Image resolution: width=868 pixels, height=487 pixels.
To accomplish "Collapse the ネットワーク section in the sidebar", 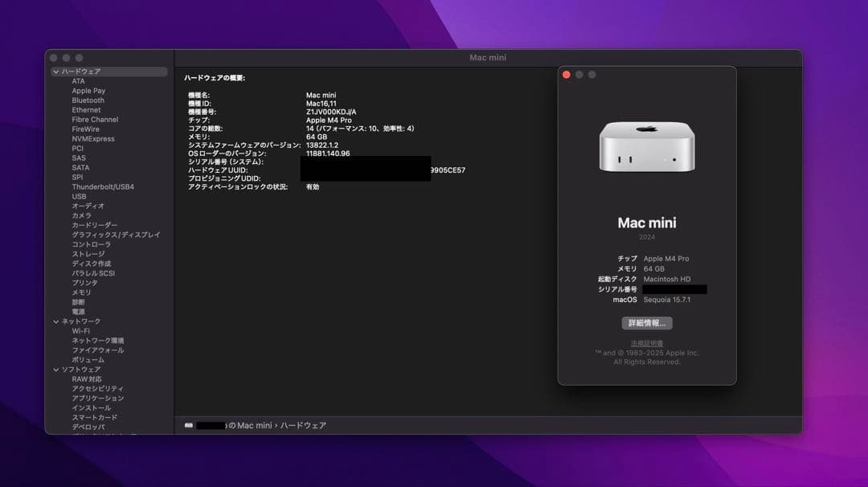I will pos(55,321).
